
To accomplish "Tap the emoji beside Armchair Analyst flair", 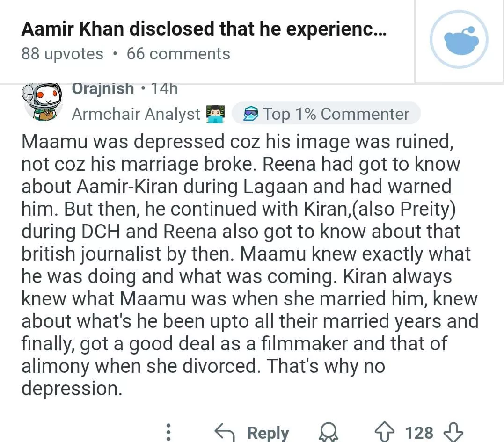I will pyautogui.click(x=215, y=114).
